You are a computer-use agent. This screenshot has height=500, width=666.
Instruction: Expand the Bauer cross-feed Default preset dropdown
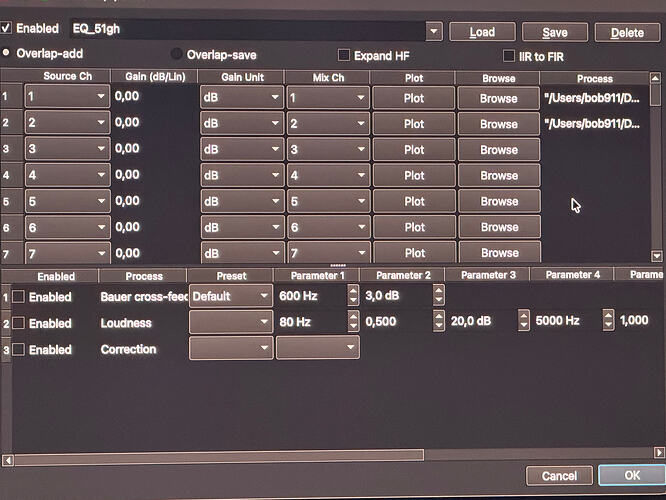click(x=231, y=296)
